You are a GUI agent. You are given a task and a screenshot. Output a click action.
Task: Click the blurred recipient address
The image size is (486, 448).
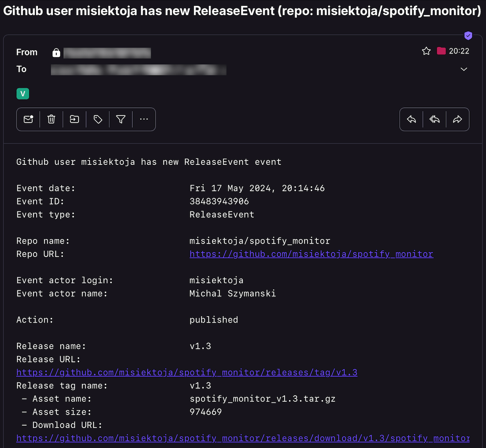[138, 70]
